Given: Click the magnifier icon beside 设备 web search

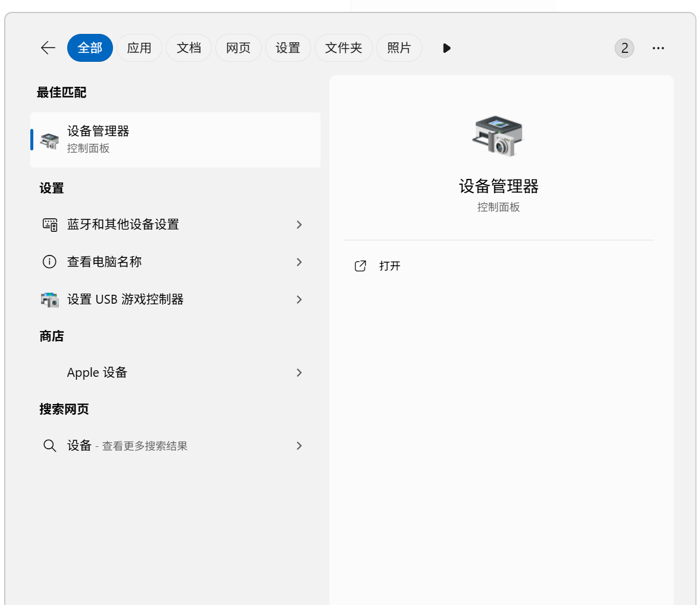Looking at the screenshot, I should [49, 446].
